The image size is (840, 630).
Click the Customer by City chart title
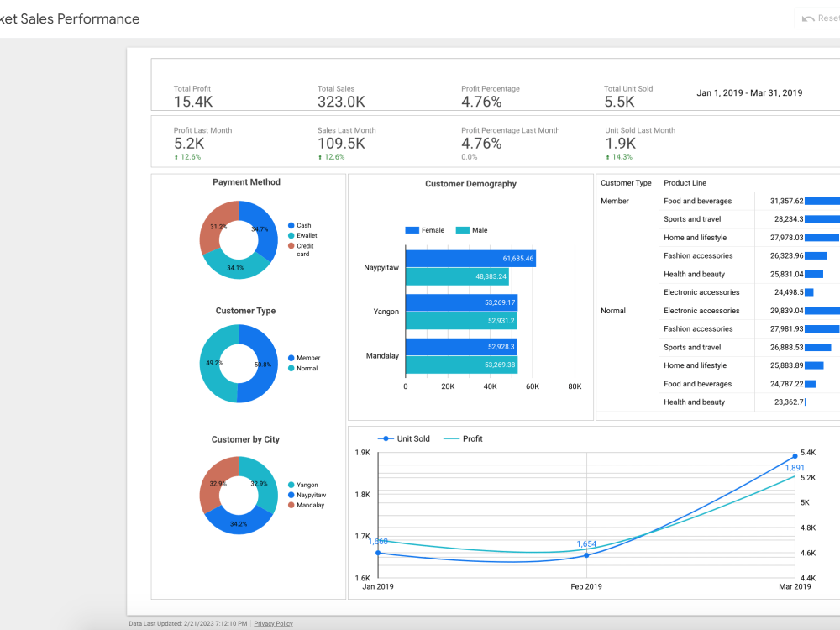245,439
